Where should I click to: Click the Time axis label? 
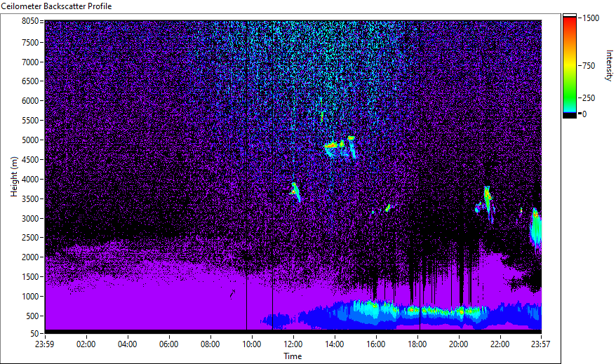pos(293,356)
